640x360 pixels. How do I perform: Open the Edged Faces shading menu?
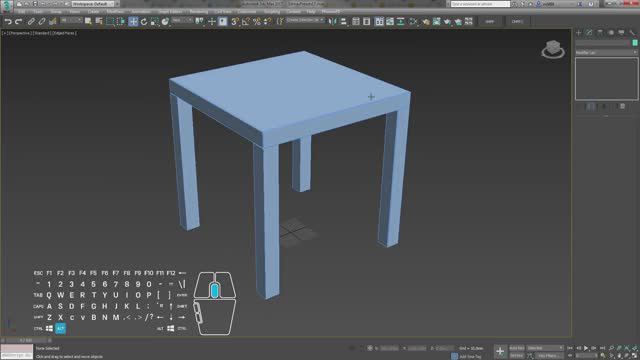tap(64, 33)
